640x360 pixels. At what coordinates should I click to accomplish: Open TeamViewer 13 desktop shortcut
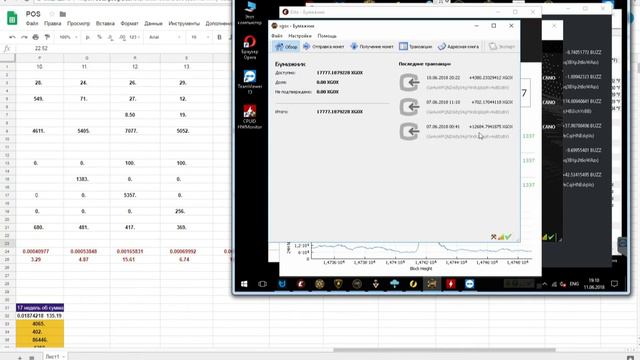[x=249, y=82]
